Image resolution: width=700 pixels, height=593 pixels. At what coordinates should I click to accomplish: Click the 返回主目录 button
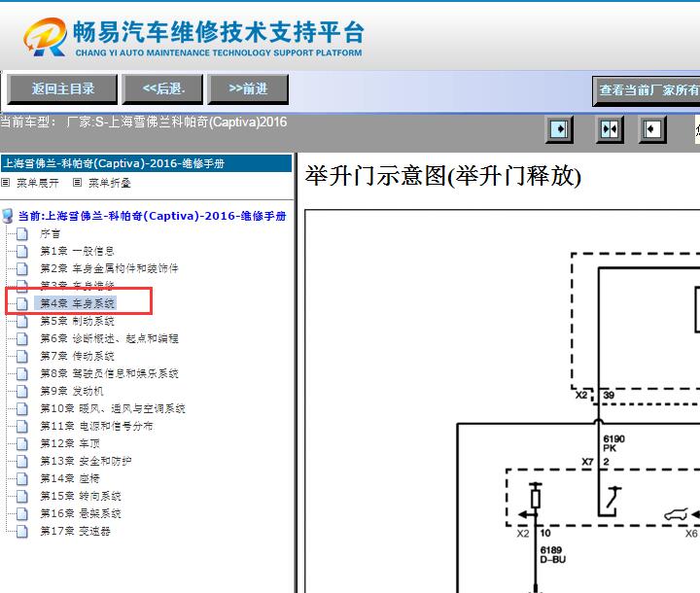click(62, 88)
